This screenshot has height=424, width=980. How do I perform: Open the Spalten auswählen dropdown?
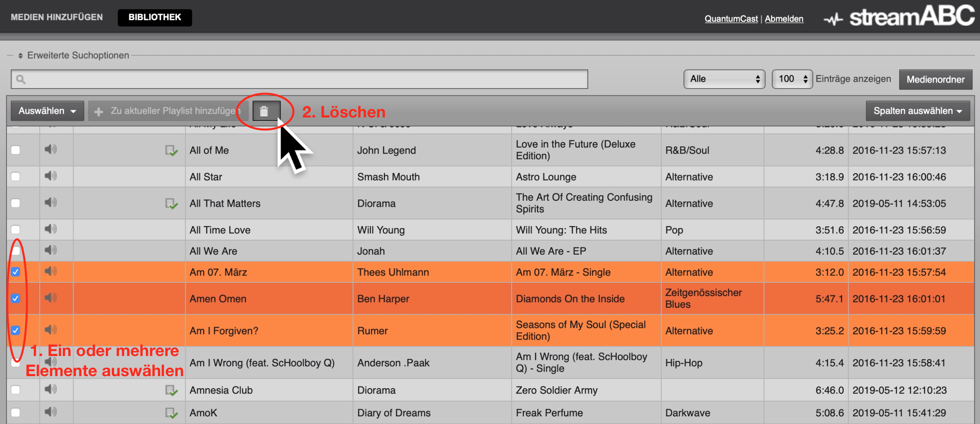coord(918,111)
